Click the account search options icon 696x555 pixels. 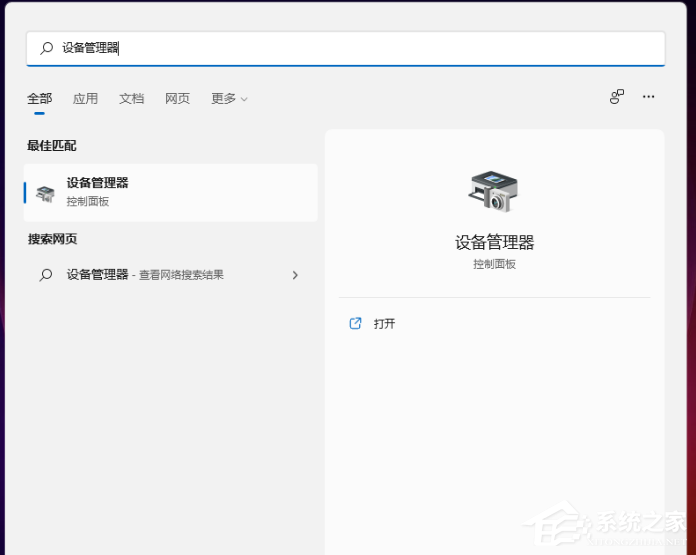[x=617, y=97]
